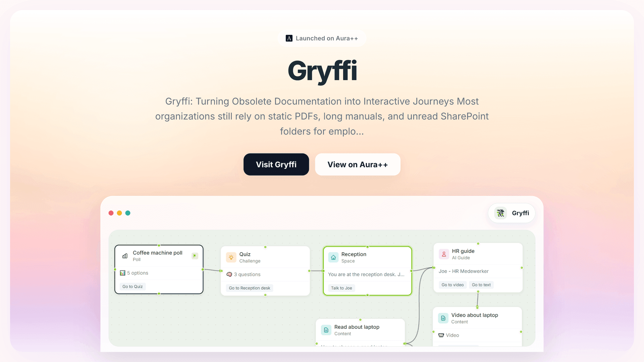The width and height of the screenshot is (644, 362).
Task: Click the Gryffi description paragraph
Action: point(322,116)
